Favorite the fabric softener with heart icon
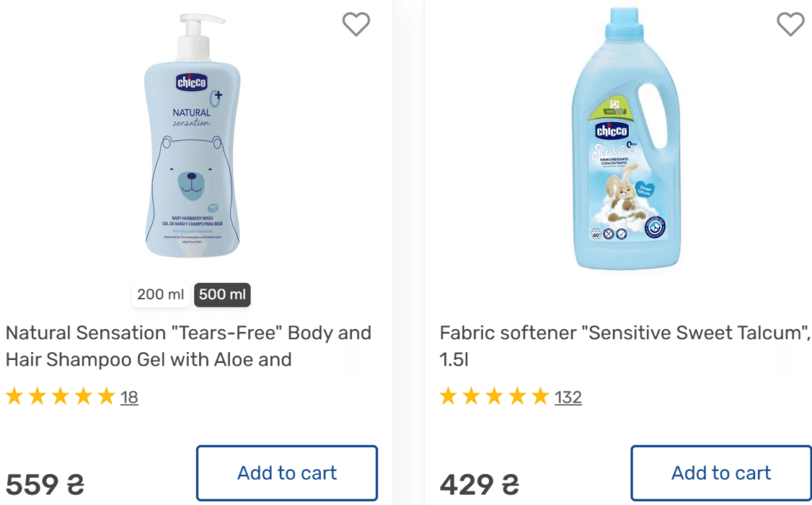The image size is (812, 505). (x=790, y=25)
